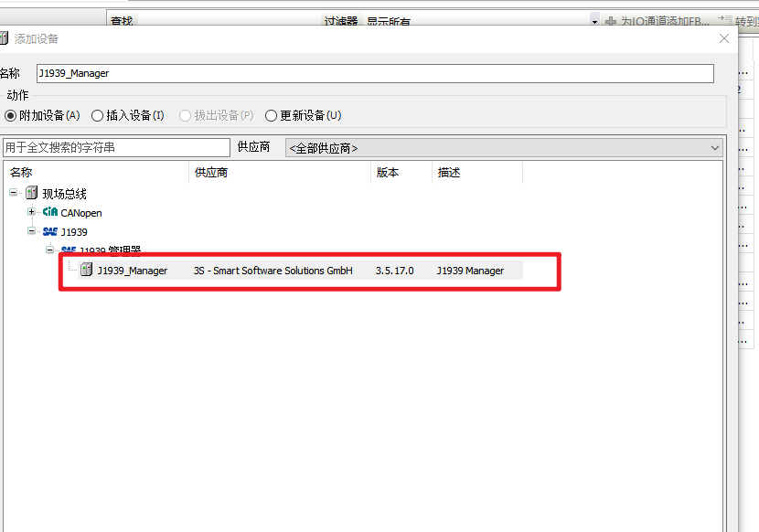Viewport: 759px width, 532px height.
Task: Choose the 更新设备(U) radio option
Action: coord(271,115)
